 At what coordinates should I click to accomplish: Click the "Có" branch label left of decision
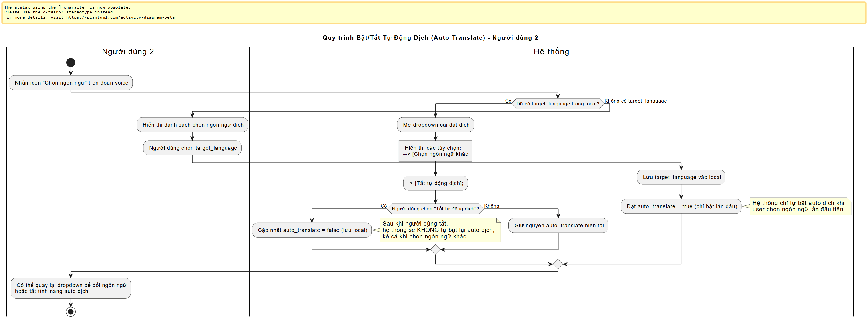click(x=509, y=101)
